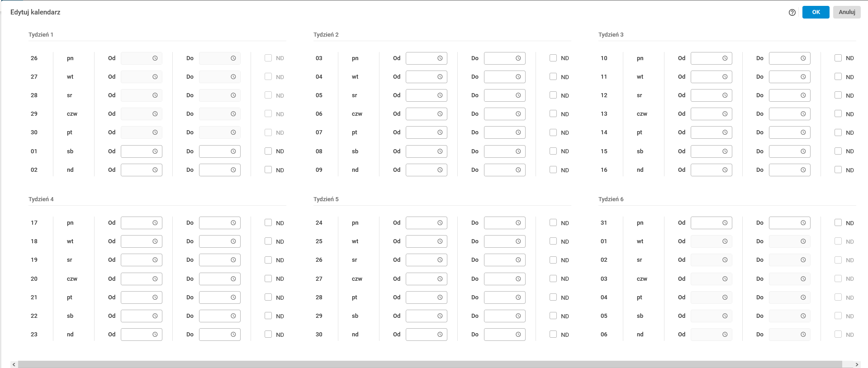Click Od clock icon for Tydzień 3 sb 15
The height and width of the screenshot is (368, 868).
coord(725,151)
